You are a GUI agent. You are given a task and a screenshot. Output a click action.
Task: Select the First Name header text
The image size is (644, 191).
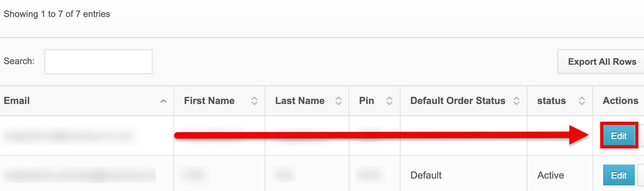(209, 101)
